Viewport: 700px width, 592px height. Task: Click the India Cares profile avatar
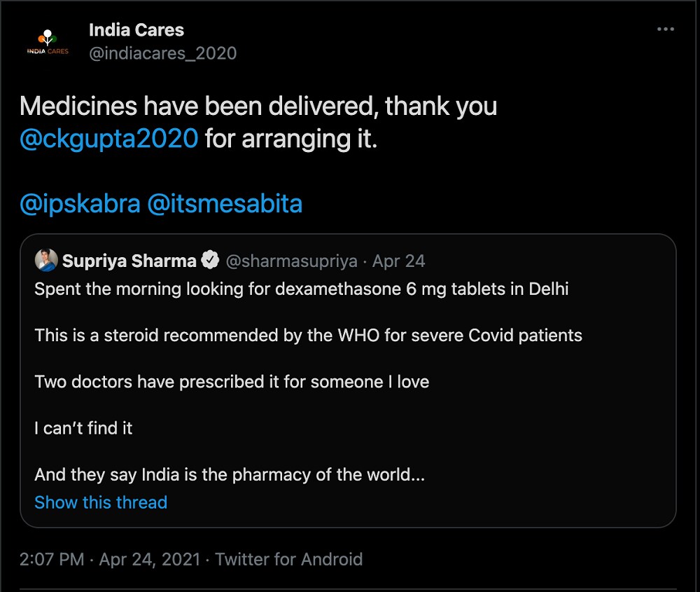click(x=48, y=42)
